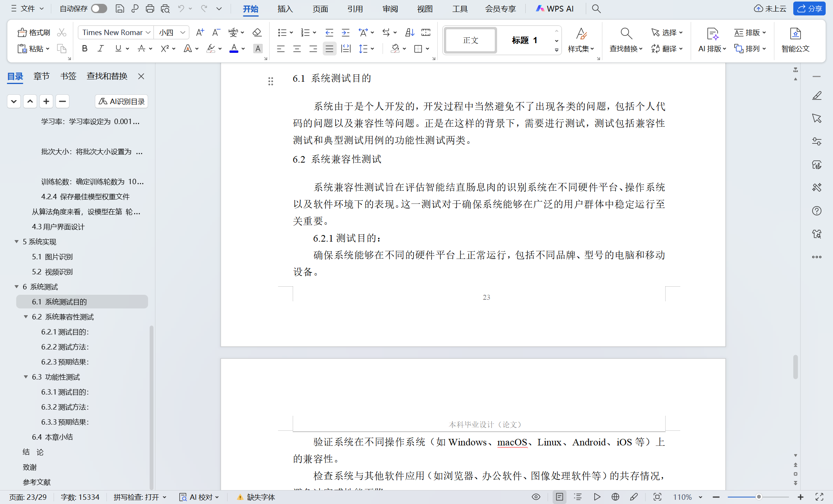Toggle character shading A button
Image resolution: width=833 pixels, height=504 pixels.
point(258,49)
